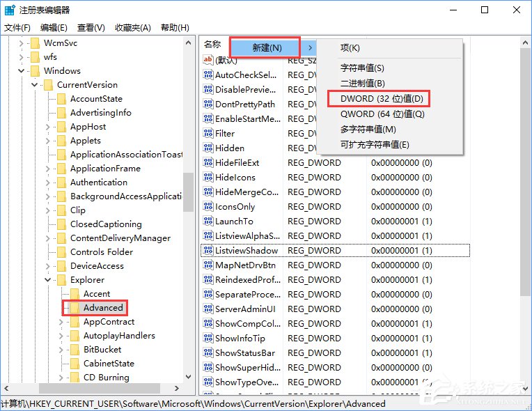Select the AccountState tree item
This screenshot has height=411, width=532.
[x=96, y=99]
